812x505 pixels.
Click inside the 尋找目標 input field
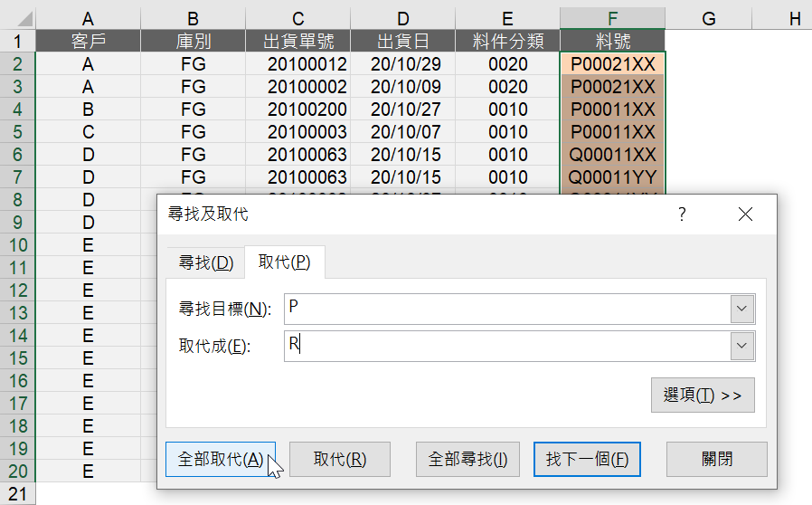pyautogui.click(x=507, y=309)
